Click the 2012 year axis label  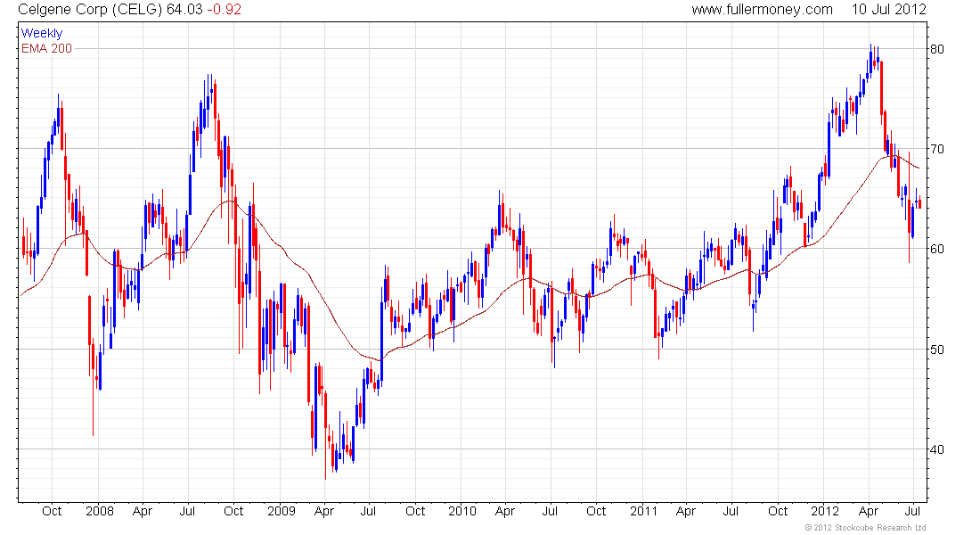click(x=825, y=511)
